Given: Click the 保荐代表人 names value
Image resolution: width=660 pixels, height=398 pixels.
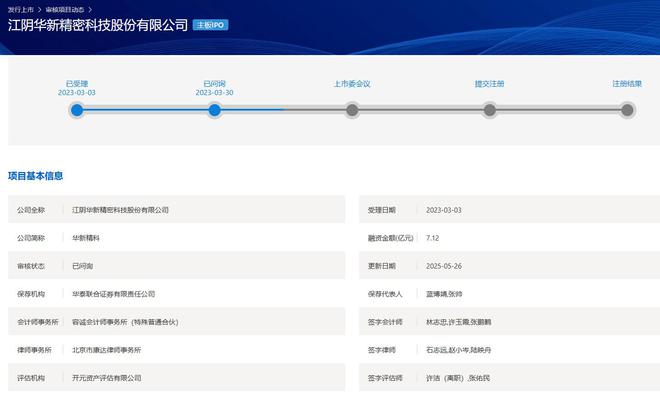Looking at the screenshot, I should (444, 294).
